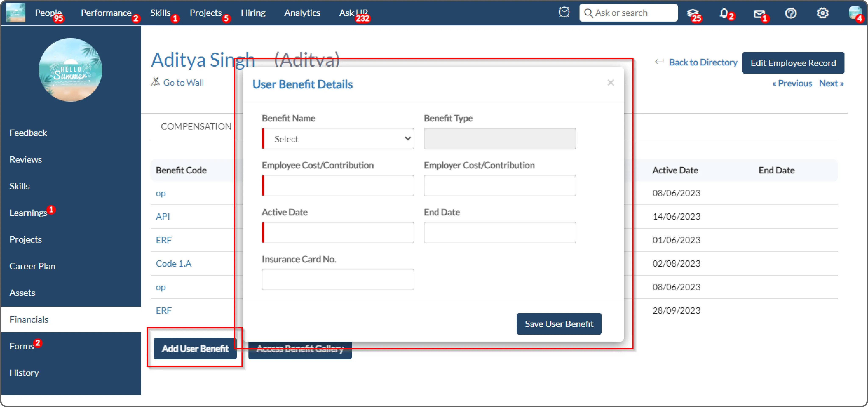868x407 pixels.
Task: Click the help question mark icon
Action: pyautogui.click(x=790, y=13)
